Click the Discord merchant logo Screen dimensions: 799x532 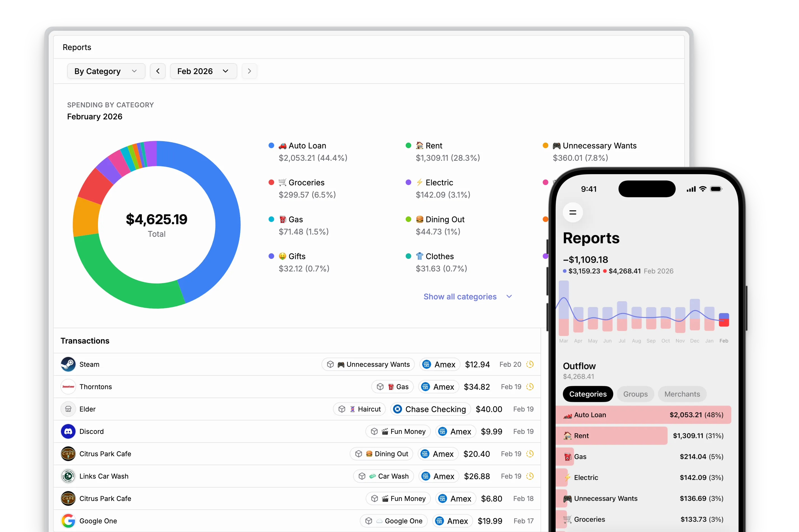coord(68,431)
